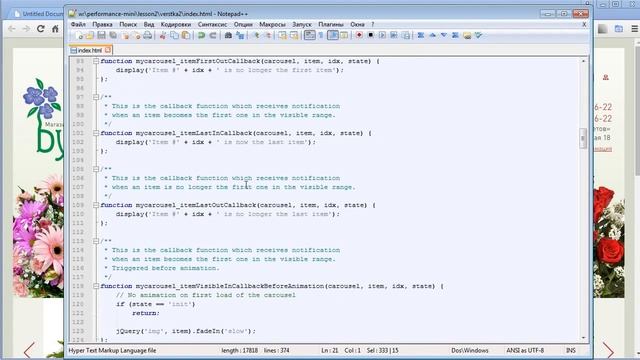The height and width of the screenshot is (360, 640).
Task: Collapse the comment block at line 105
Action: coord(96,169)
